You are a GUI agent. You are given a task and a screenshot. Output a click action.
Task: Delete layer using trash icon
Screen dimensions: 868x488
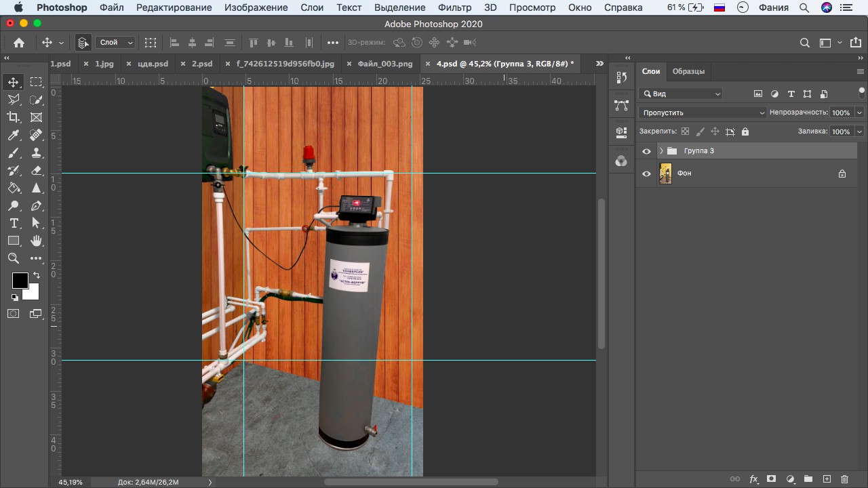(x=844, y=479)
